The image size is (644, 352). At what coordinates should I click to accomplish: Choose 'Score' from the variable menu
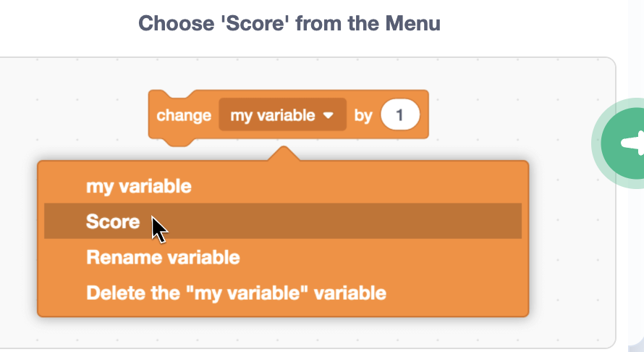pyautogui.click(x=113, y=221)
